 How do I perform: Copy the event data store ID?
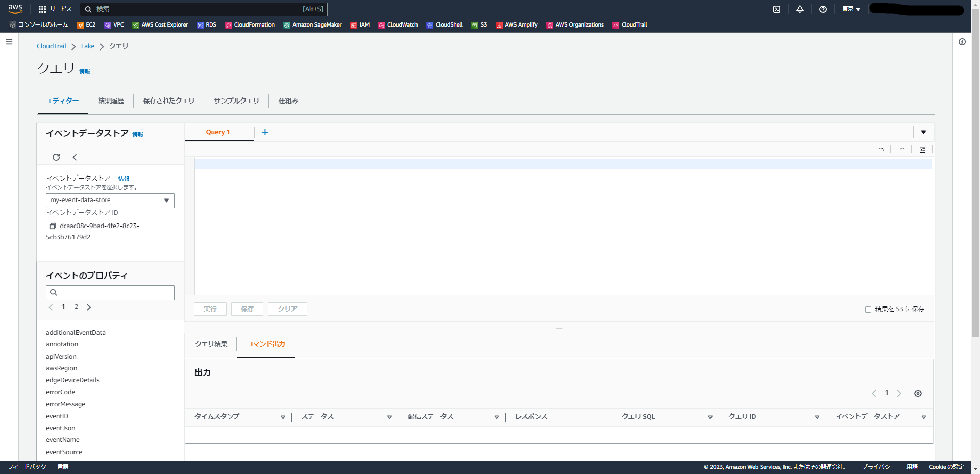52,226
